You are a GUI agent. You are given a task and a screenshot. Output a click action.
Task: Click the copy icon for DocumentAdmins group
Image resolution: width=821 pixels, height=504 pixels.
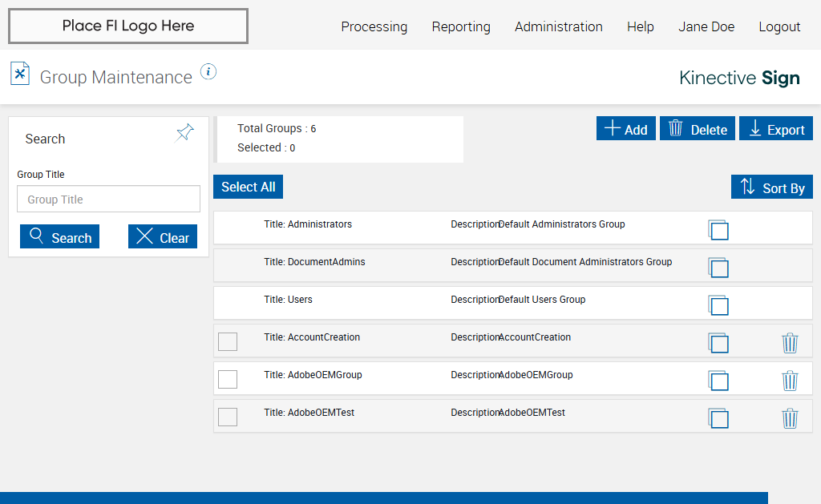(718, 268)
